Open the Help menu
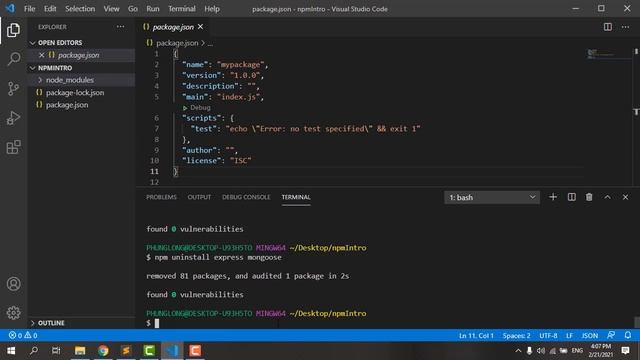Screen dimensions: 640x360 212,9
